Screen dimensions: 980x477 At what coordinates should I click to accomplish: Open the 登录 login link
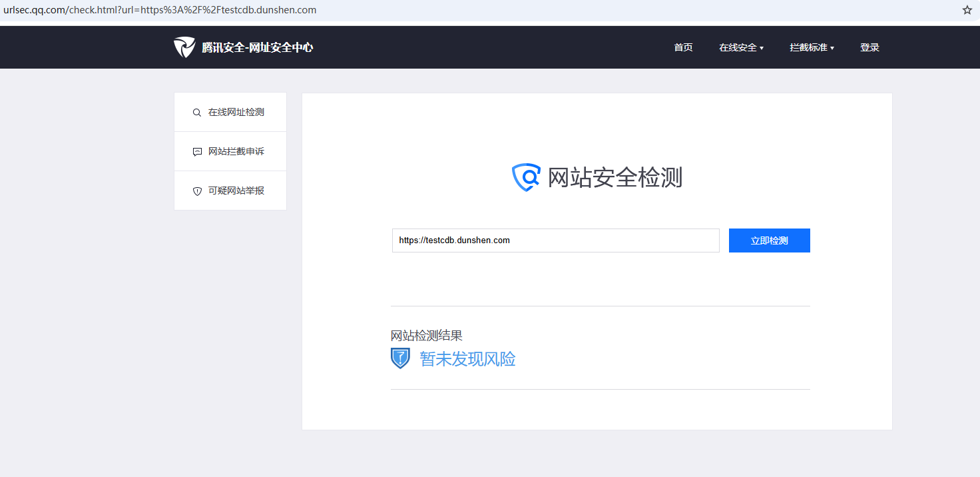click(x=869, y=47)
